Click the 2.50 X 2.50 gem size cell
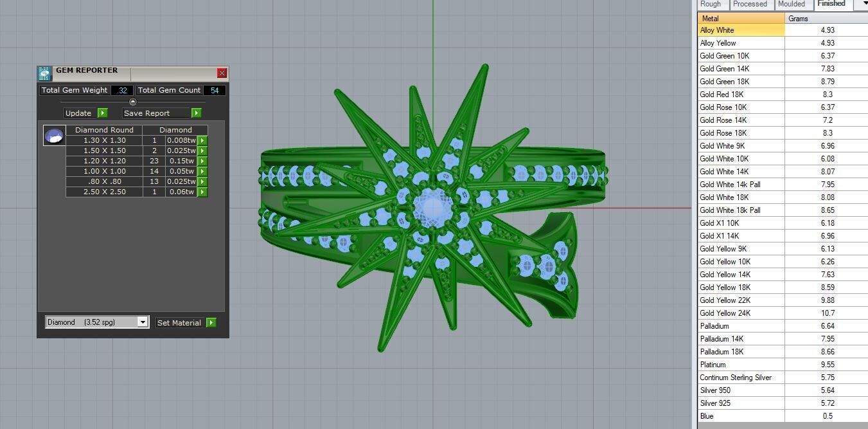This screenshot has height=429, width=868. pos(105,192)
